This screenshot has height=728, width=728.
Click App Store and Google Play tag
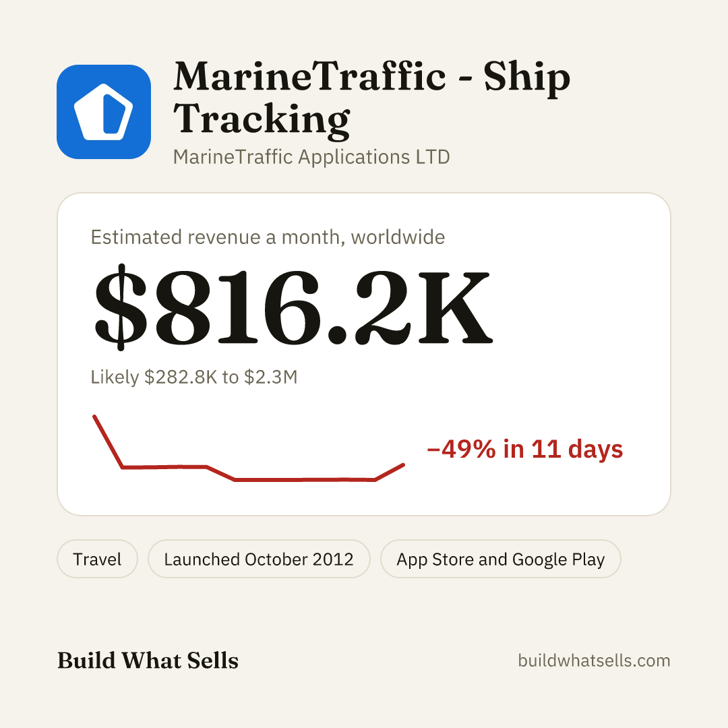pos(500,559)
